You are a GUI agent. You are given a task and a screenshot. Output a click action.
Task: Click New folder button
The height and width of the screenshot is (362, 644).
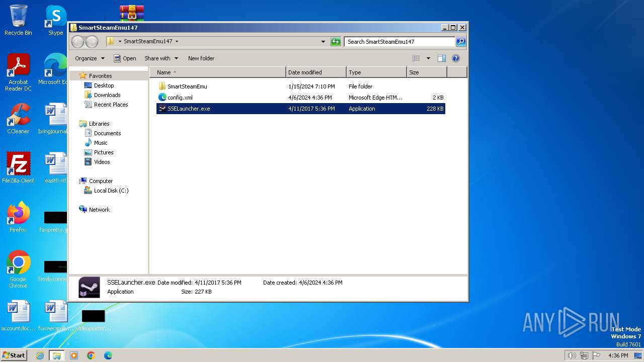coord(201,58)
